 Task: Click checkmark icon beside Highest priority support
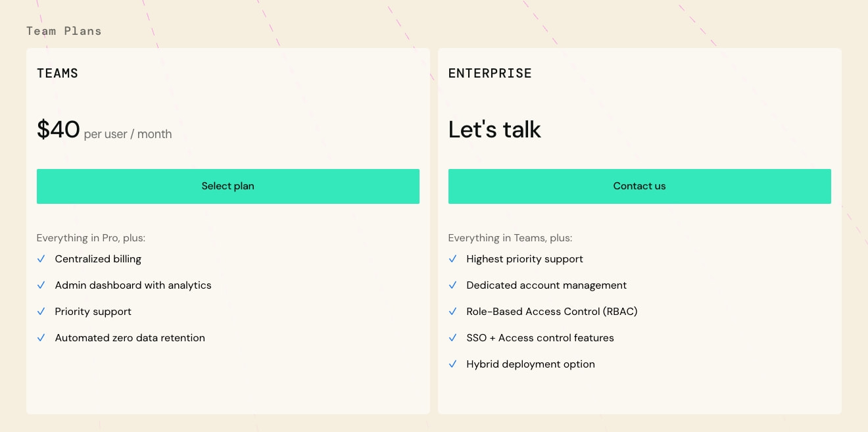(452, 259)
